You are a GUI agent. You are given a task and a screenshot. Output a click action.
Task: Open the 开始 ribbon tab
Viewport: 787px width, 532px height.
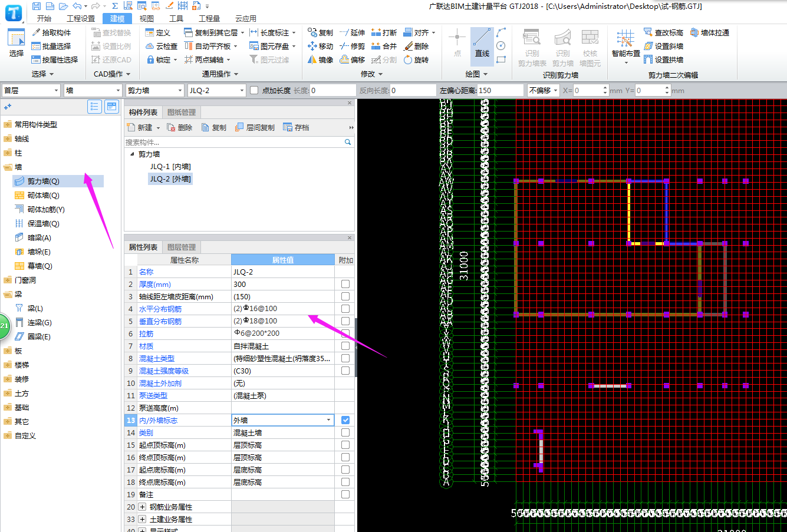44,18
